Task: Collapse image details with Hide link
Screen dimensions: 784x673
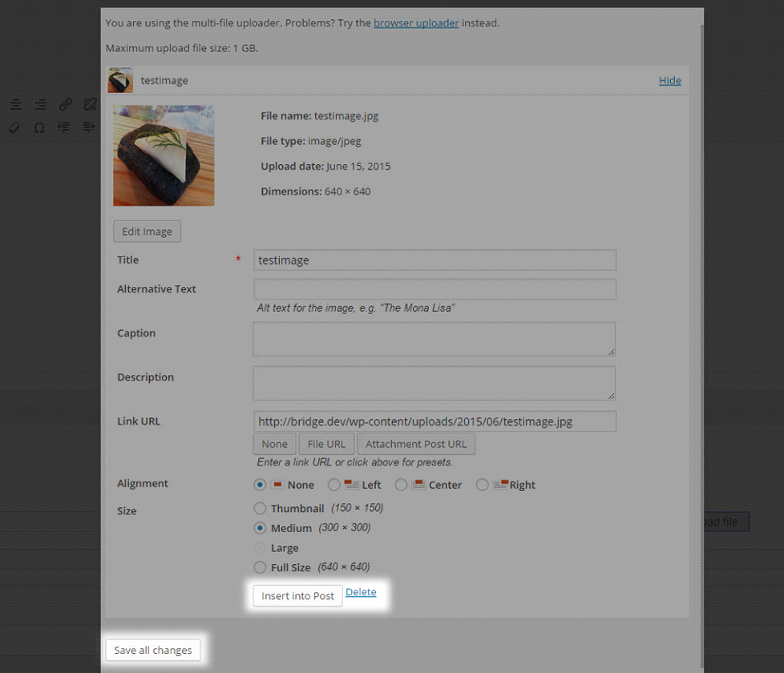Action: (669, 80)
